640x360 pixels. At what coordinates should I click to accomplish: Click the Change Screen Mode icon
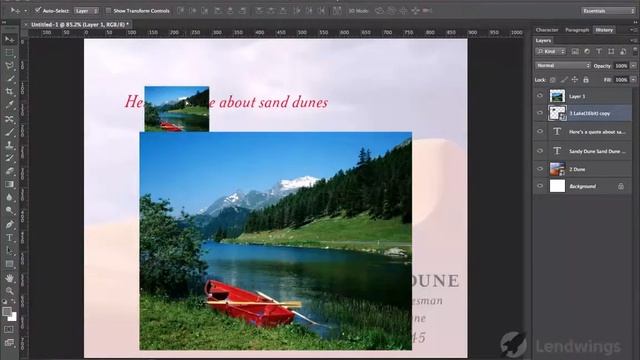click(x=9, y=343)
